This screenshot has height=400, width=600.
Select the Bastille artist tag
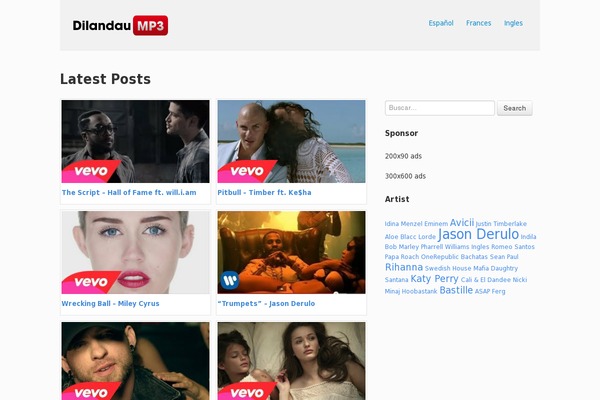(456, 291)
